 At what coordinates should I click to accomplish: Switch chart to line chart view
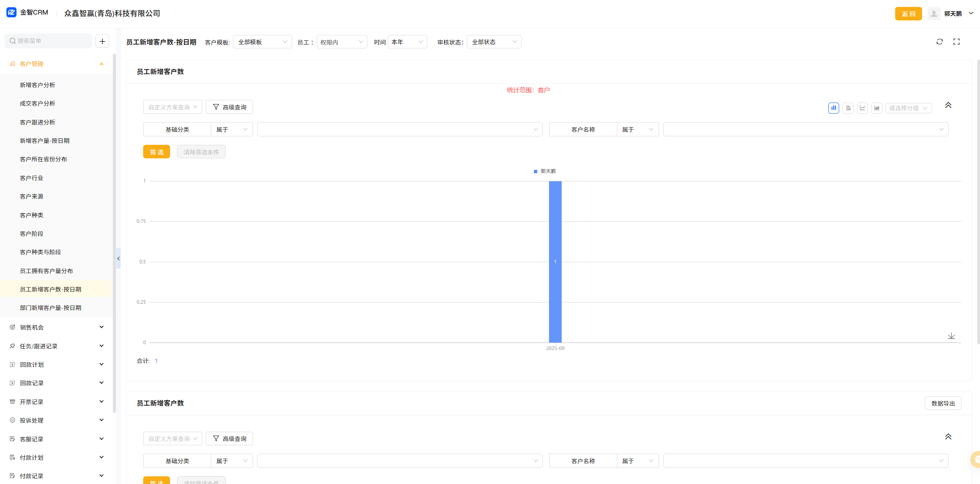point(862,108)
